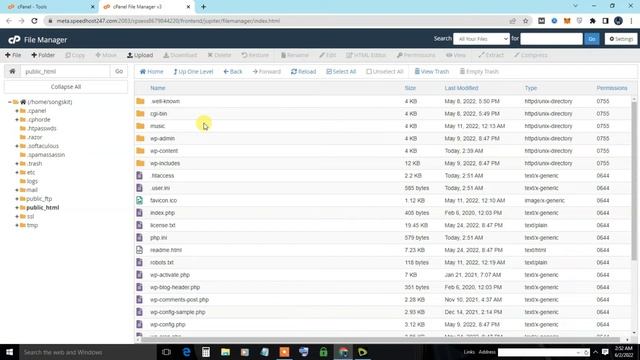The image size is (640, 360).
Task: Click the Copy toolbar item
Action: [75, 55]
